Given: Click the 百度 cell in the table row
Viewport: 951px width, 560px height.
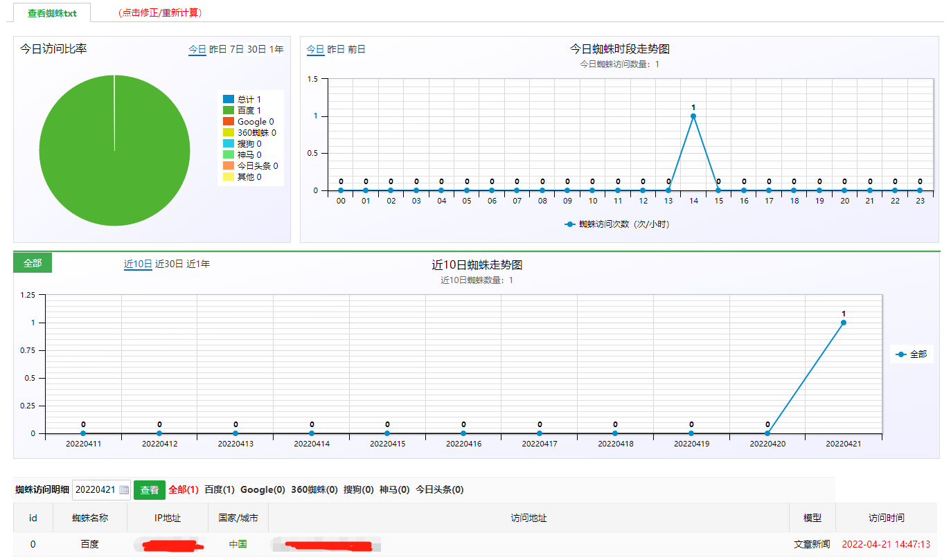Looking at the screenshot, I should tap(90, 545).
